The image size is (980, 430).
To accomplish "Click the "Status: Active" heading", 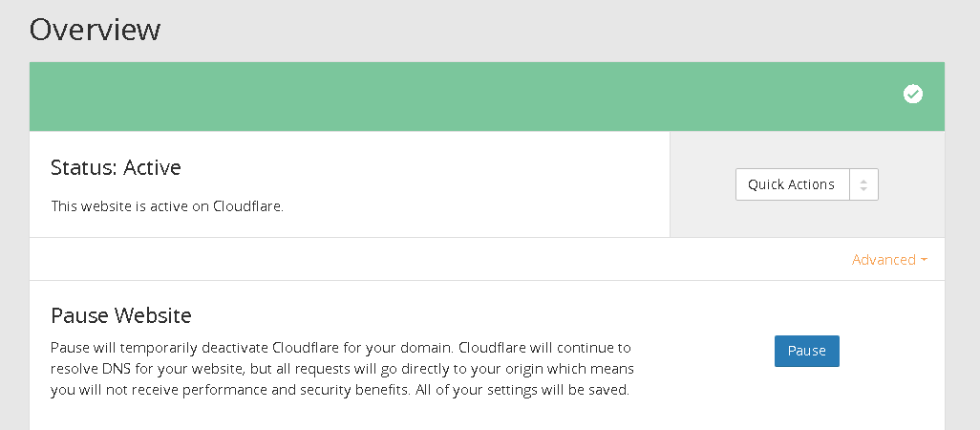I will click(x=116, y=168).
